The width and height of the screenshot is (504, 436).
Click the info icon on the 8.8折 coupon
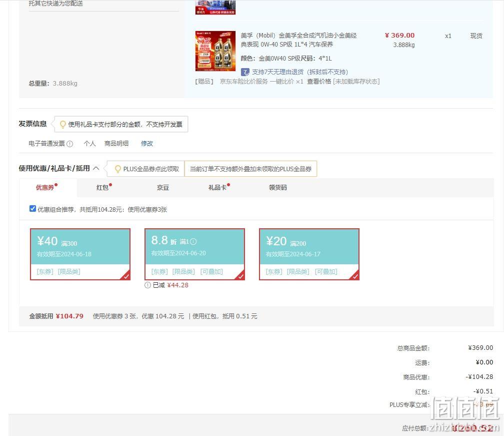(x=193, y=241)
